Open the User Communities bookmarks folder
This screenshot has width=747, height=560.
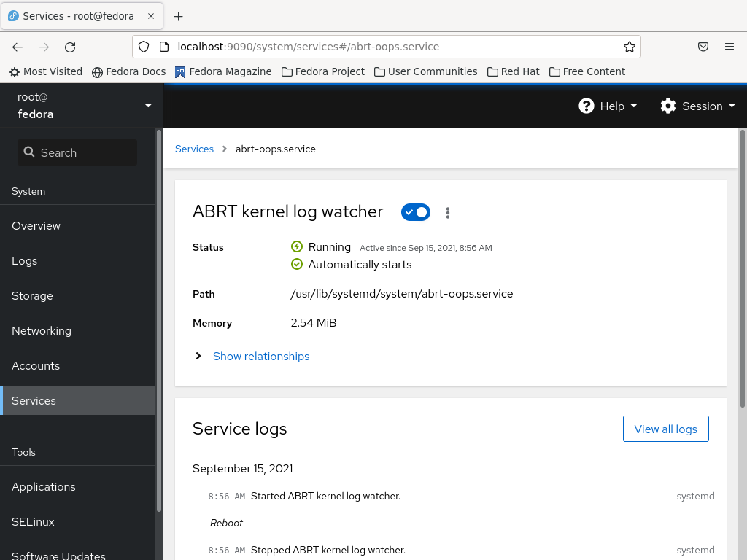pyautogui.click(x=426, y=72)
